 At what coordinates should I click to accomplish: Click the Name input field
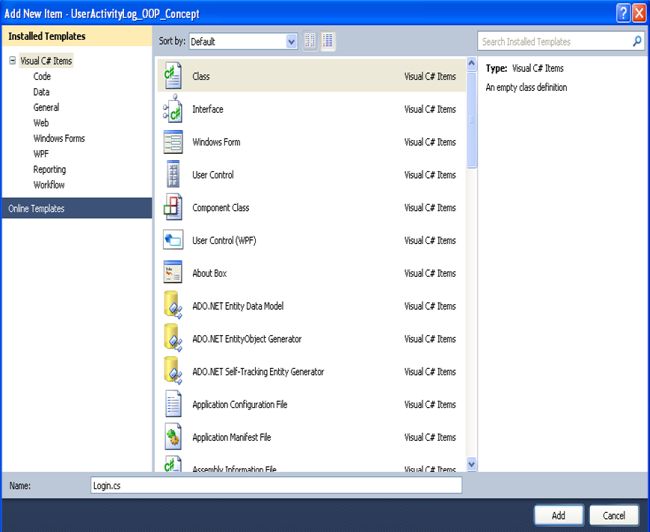pos(276,485)
